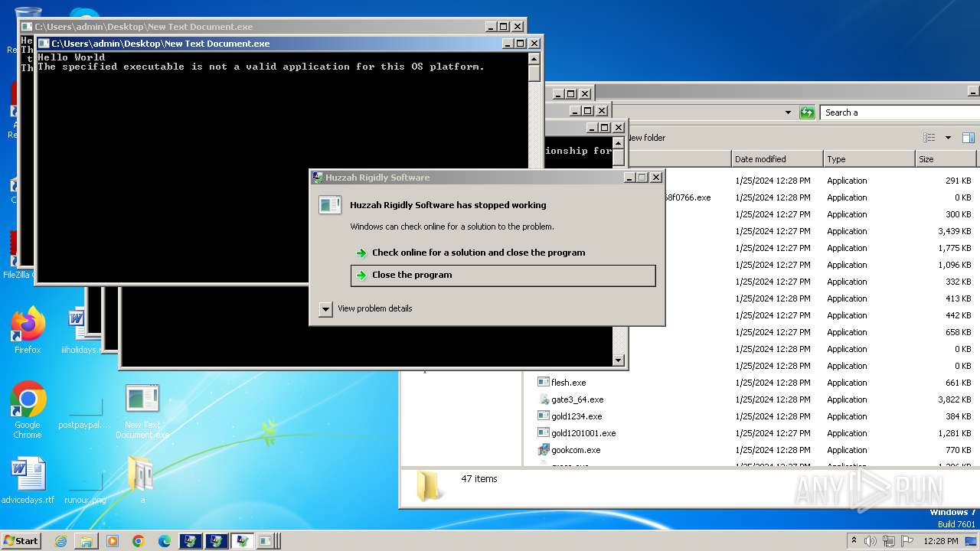Switch to the highlighted third console taskbar item
980x551 pixels.
pos(242,541)
